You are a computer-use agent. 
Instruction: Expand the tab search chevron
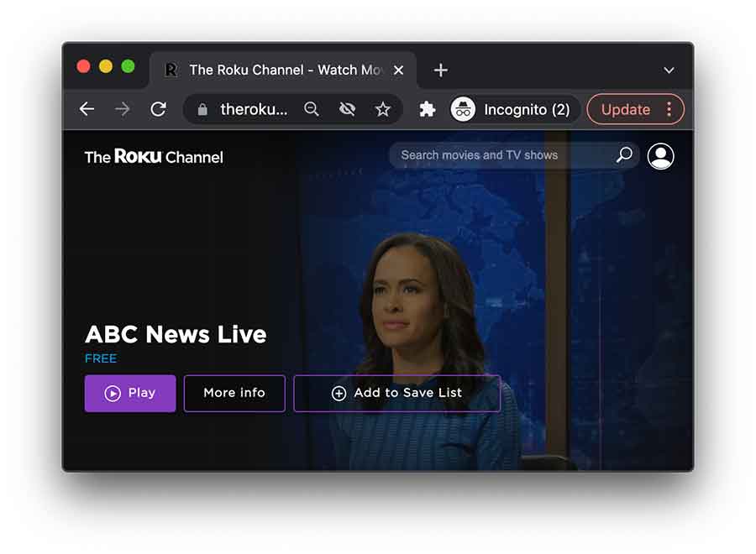click(x=669, y=71)
